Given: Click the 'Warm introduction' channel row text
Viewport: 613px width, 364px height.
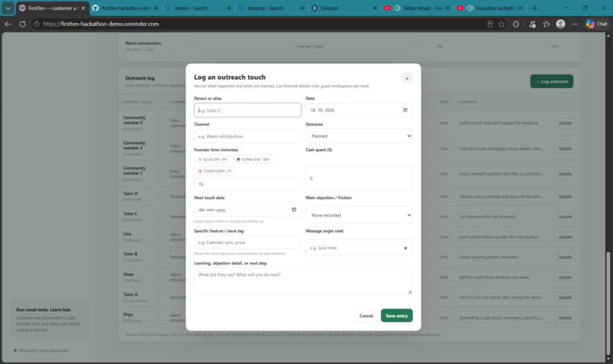Looking at the screenshot, I should point(143,43).
